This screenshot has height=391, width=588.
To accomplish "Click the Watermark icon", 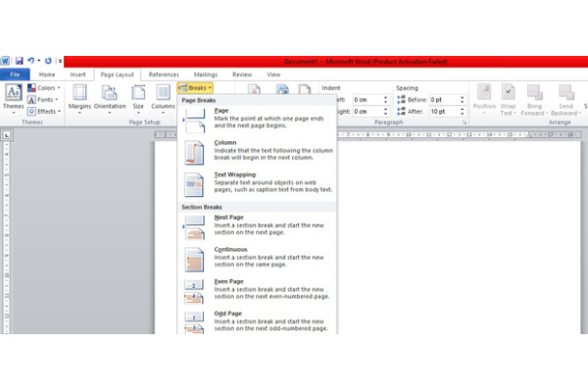I will click(254, 89).
